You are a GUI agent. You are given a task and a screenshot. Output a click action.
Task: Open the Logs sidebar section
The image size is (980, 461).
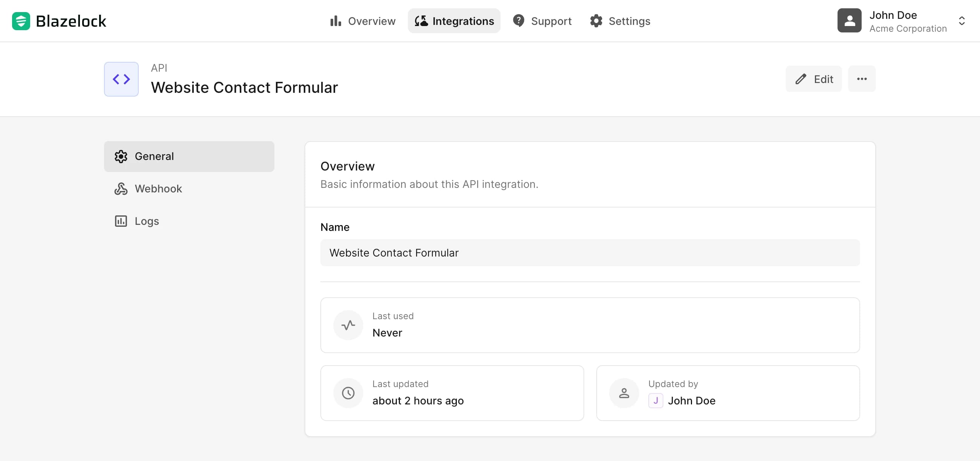click(147, 221)
